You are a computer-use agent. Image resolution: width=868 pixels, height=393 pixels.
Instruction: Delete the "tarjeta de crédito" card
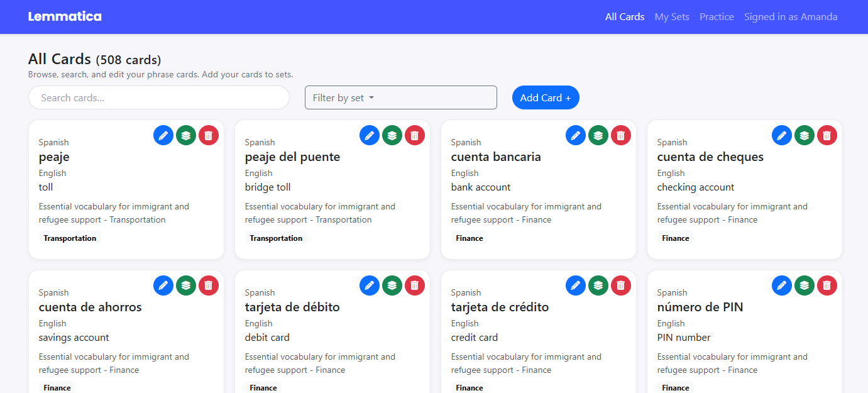point(621,285)
